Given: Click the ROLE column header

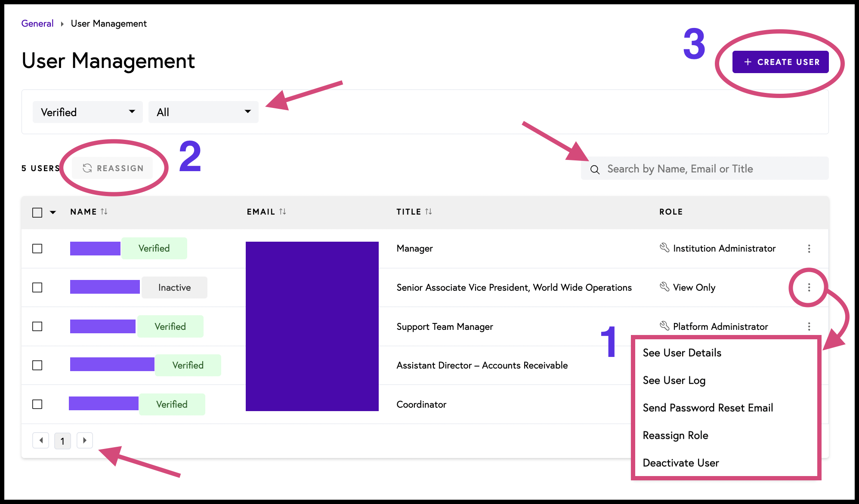Looking at the screenshot, I should click(671, 212).
